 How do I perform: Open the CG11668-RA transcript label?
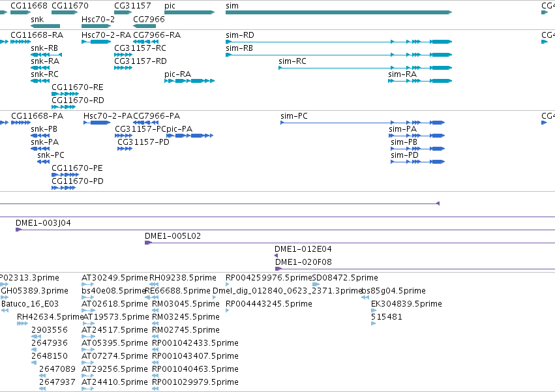(37, 35)
